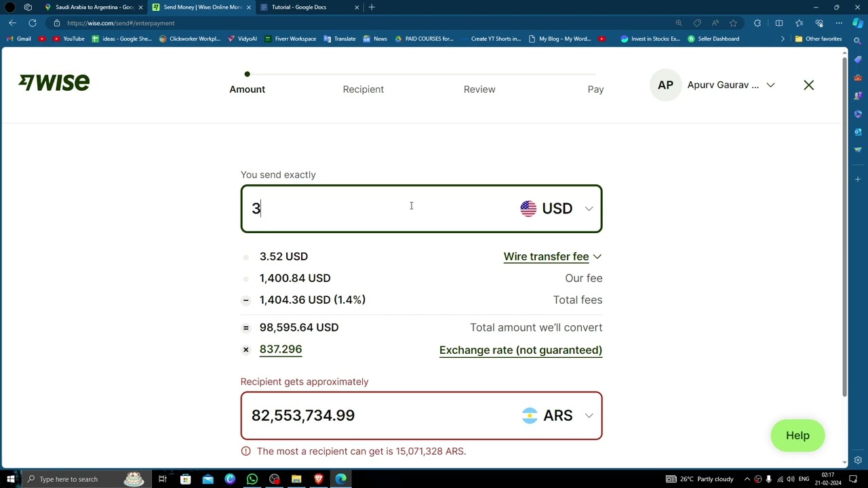Open browser split screen icon

779,23
